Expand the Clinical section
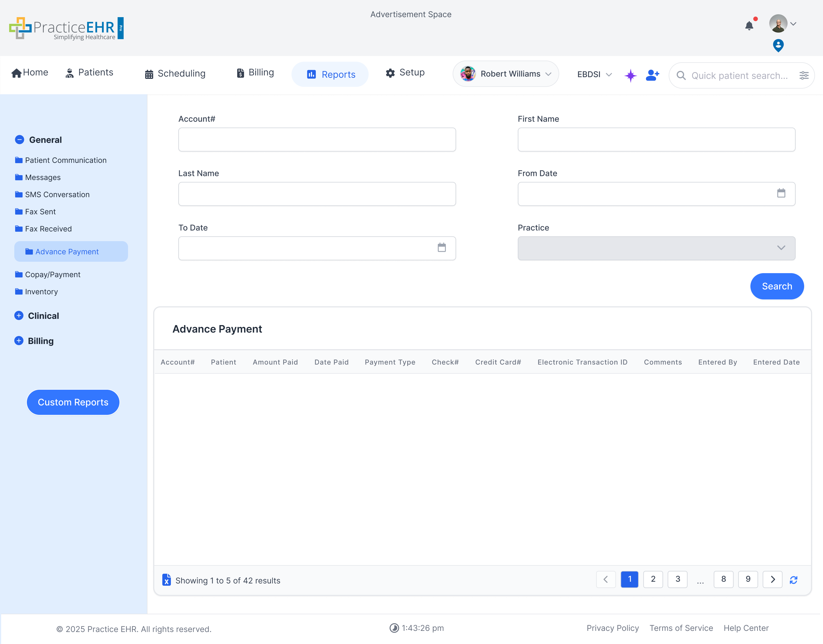The width and height of the screenshot is (823, 644). click(x=19, y=316)
